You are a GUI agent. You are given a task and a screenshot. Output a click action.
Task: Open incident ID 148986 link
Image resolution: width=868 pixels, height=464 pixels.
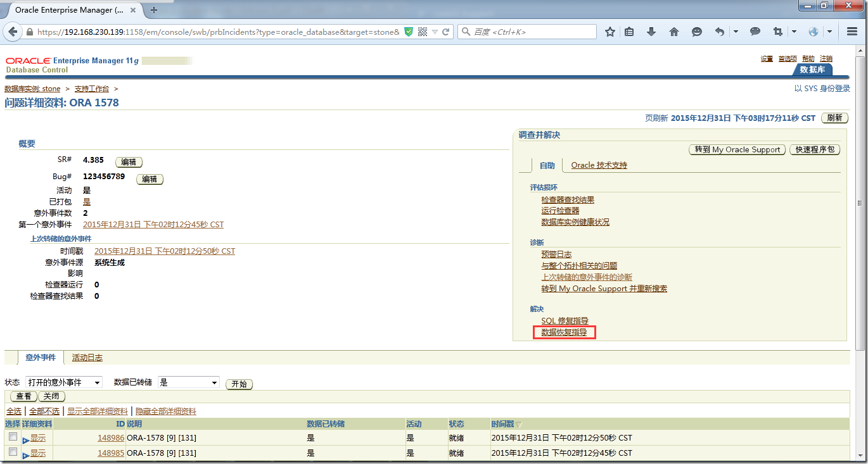[x=111, y=437]
